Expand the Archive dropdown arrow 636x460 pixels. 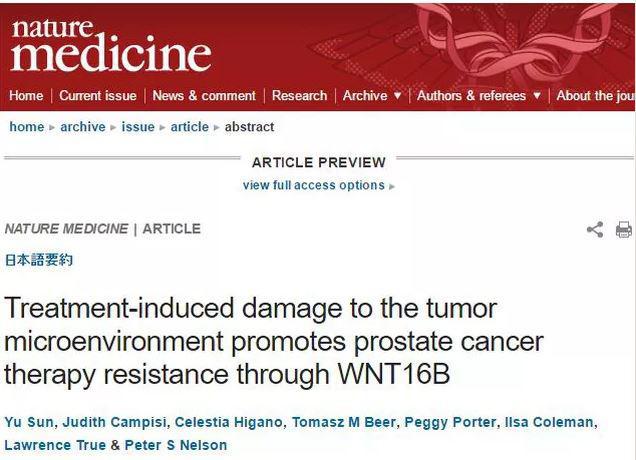[398, 96]
